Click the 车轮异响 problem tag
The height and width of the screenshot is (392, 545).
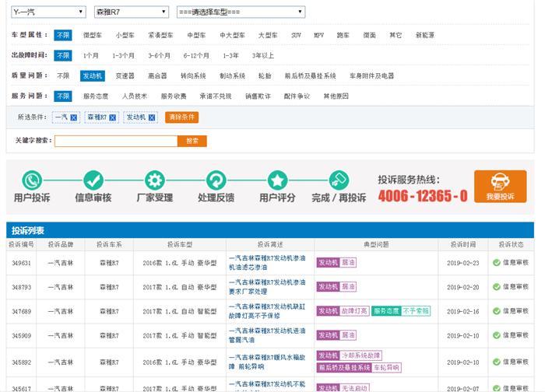tap(386, 368)
